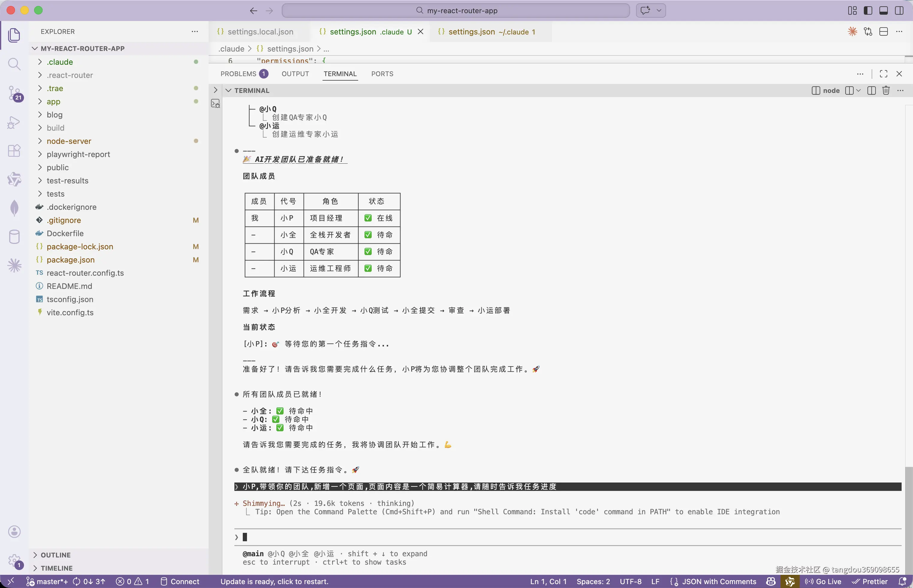The image size is (913, 588).
Task: Expand the OUTLINE section
Action: pyautogui.click(x=55, y=555)
